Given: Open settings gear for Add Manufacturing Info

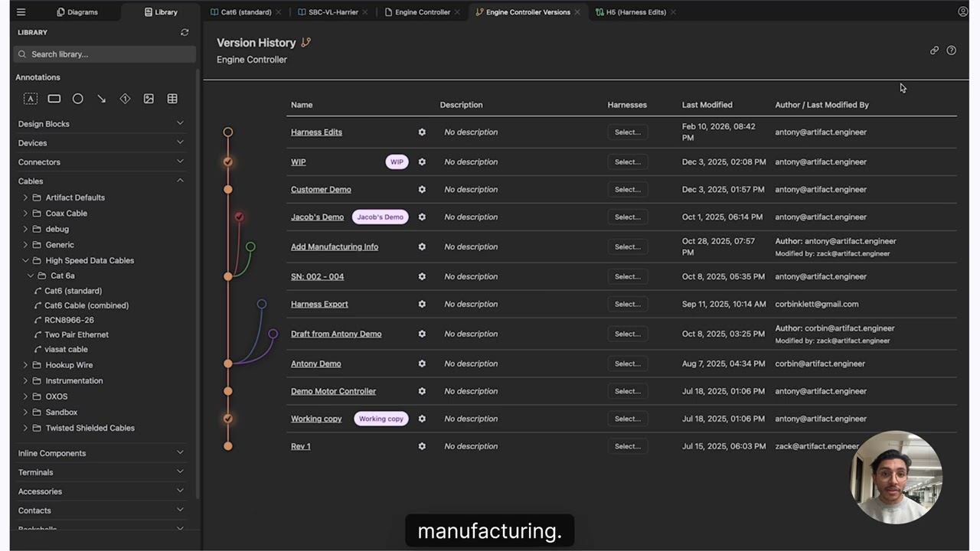Looking at the screenshot, I should tap(422, 247).
